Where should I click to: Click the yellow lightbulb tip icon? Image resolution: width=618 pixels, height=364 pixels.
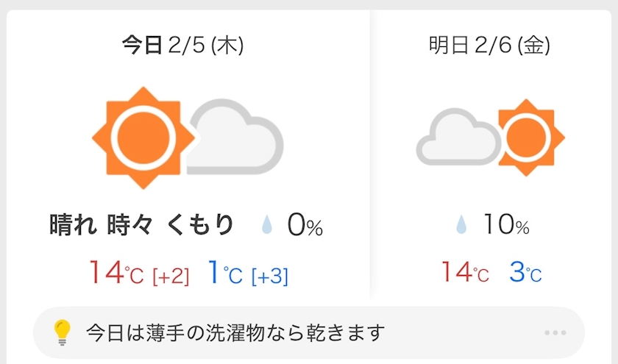coord(63,333)
